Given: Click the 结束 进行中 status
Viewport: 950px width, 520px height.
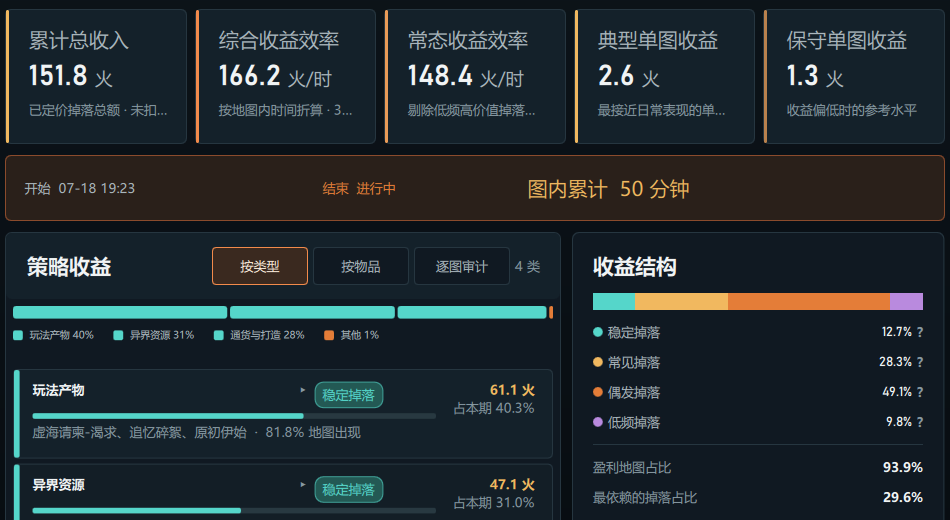Looking at the screenshot, I should pyautogui.click(x=359, y=188).
